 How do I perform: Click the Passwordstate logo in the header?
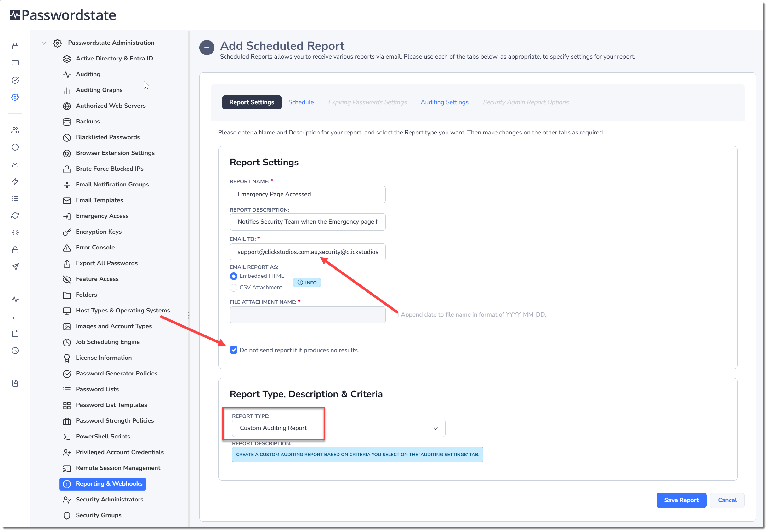click(63, 15)
